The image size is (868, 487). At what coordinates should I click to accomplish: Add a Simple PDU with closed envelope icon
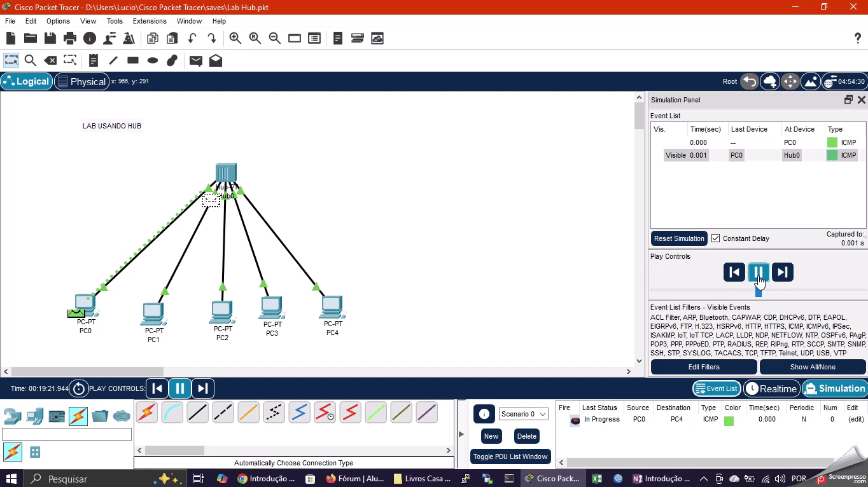click(x=196, y=61)
